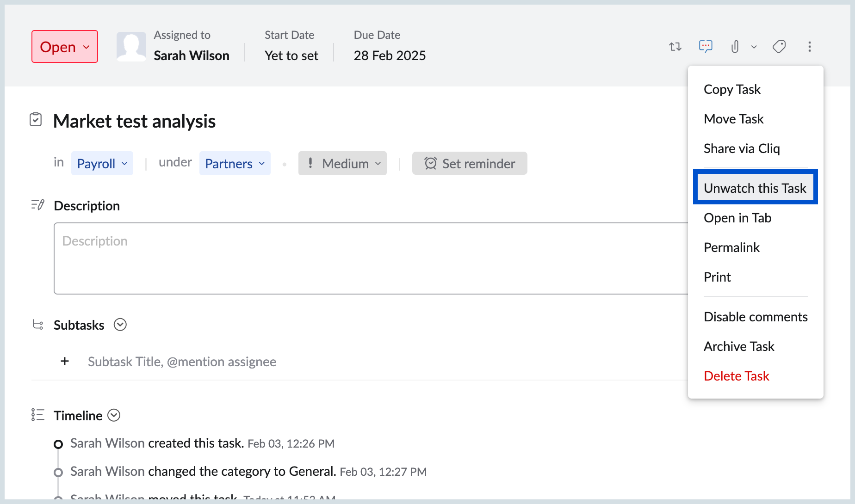Choose Delete Task in the menu
The height and width of the screenshot is (504, 855).
click(x=736, y=376)
